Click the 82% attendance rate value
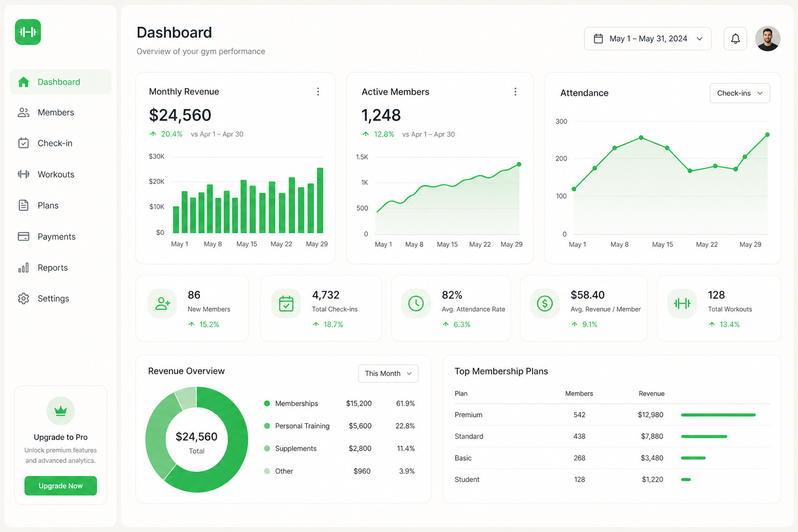 tap(452, 295)
